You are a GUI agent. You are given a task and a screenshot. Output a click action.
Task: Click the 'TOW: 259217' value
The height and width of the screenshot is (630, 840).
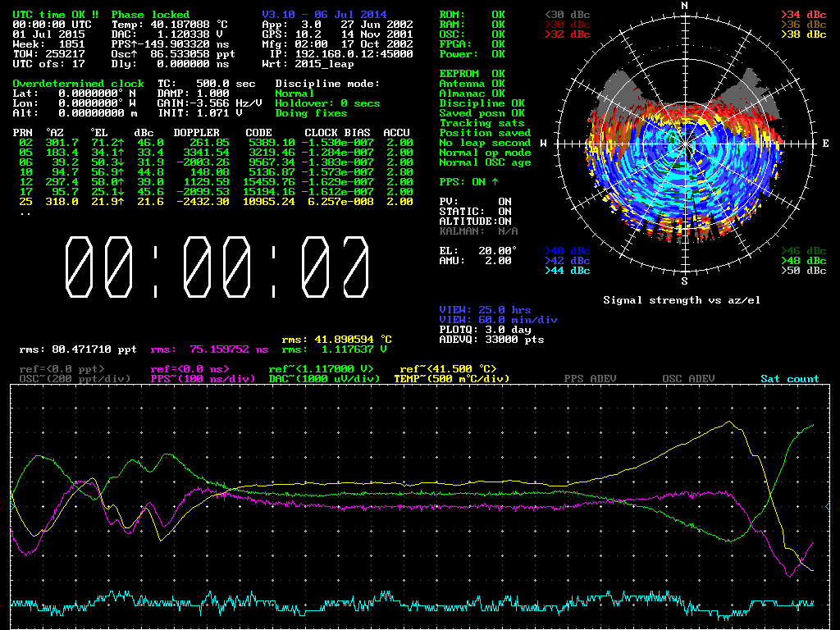pyautogui.click(x=48, y=53)
